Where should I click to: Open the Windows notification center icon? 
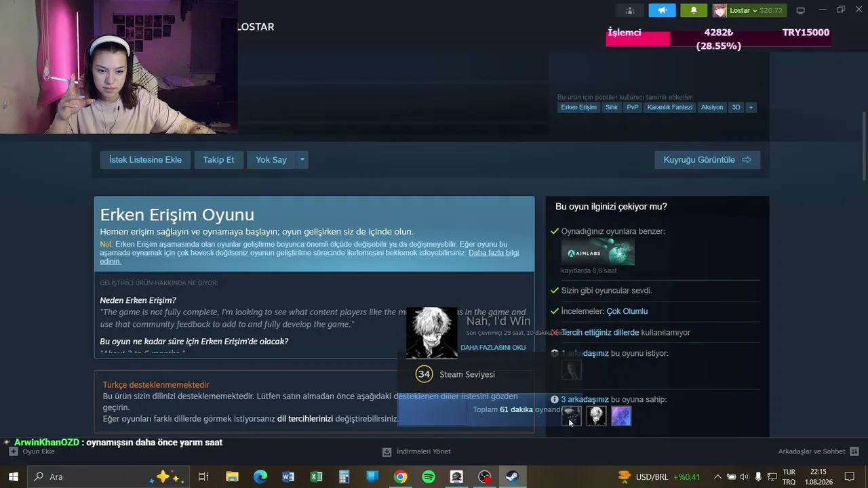click(x=849, y=476)
